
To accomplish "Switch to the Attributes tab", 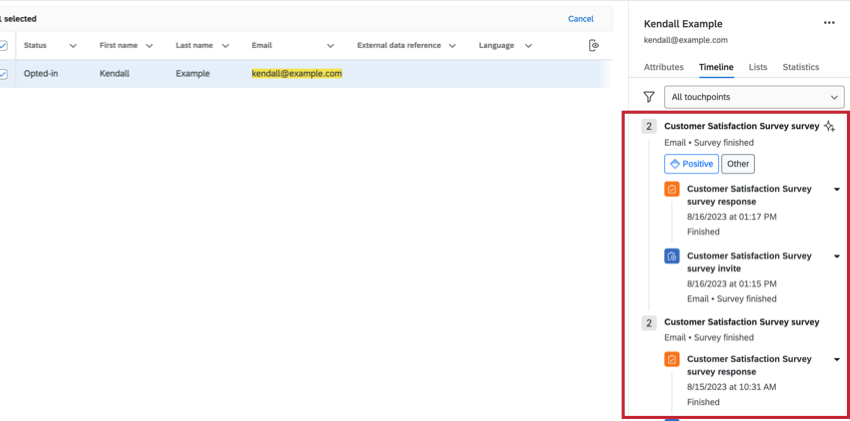I will (x=664, y=67).
